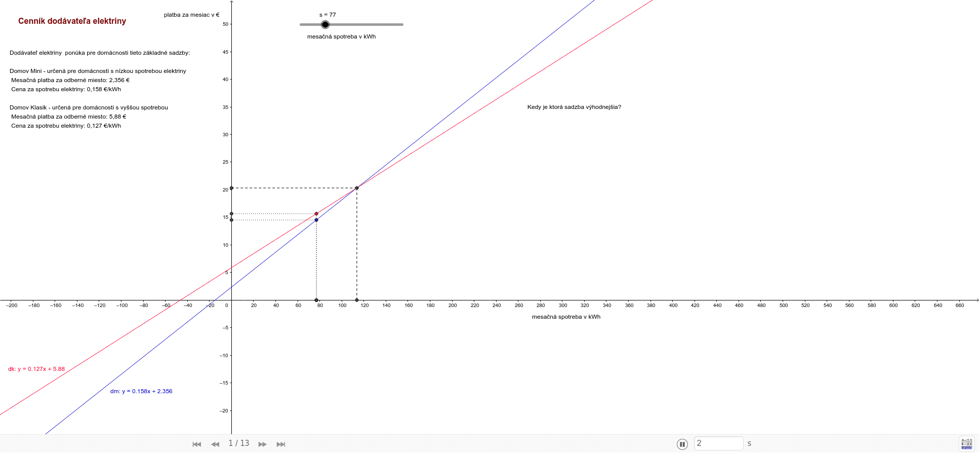Click the right end of s slider track

[402, 24]
